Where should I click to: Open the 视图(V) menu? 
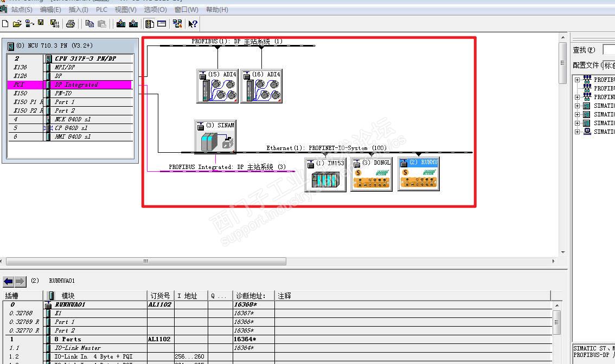(x=126, y=9)
